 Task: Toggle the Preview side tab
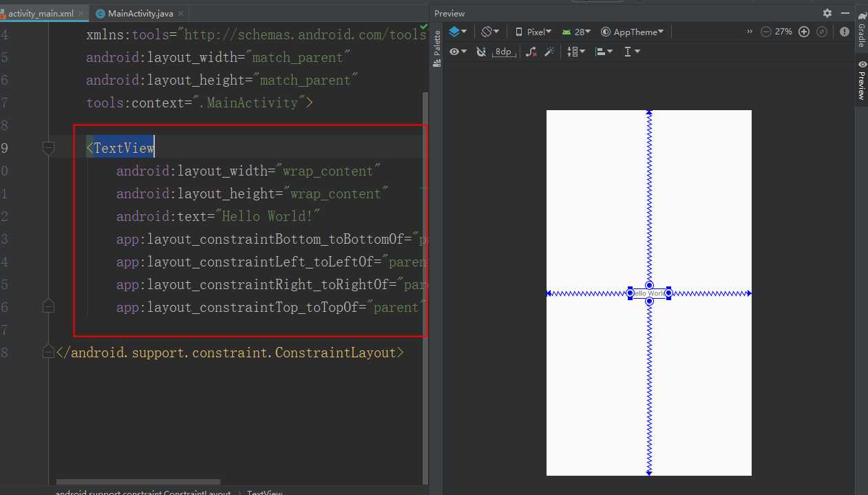click(861, 80)
